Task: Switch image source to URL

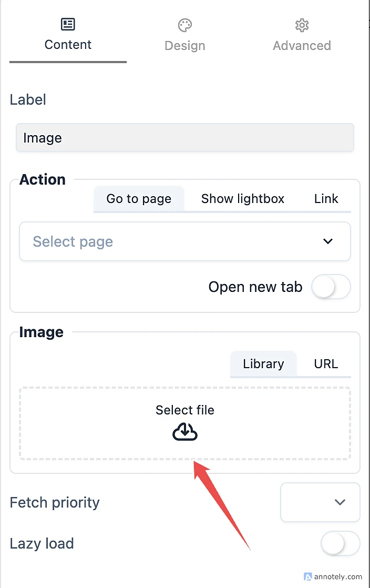Action: pyautogui.click(x=326, y=364)
